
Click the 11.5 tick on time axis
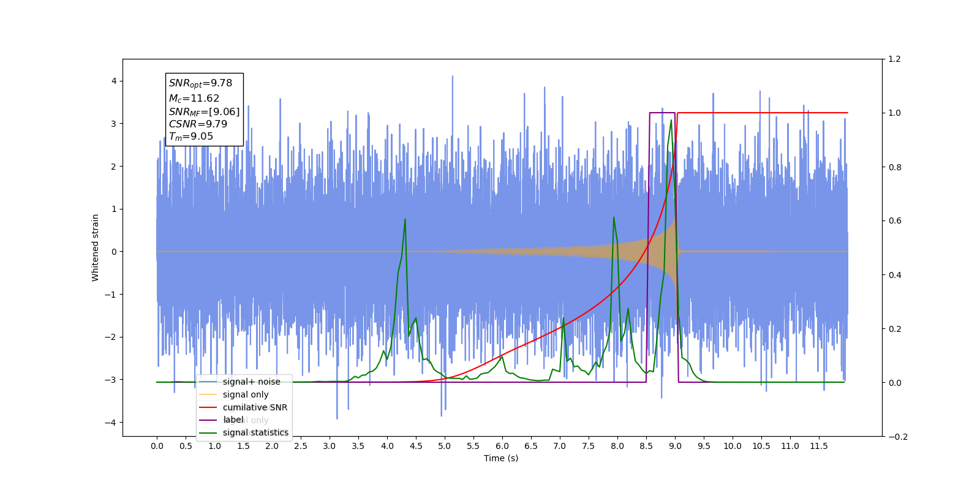819,446
